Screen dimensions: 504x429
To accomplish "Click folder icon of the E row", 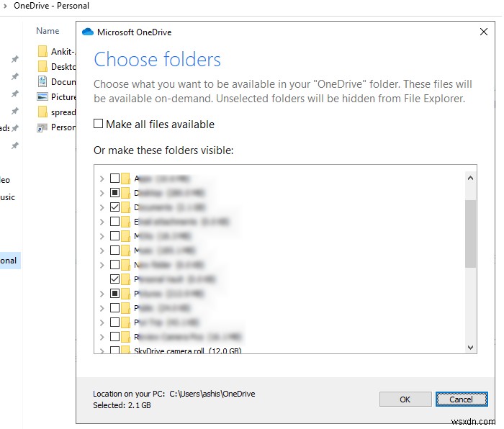I will (126, 222).
